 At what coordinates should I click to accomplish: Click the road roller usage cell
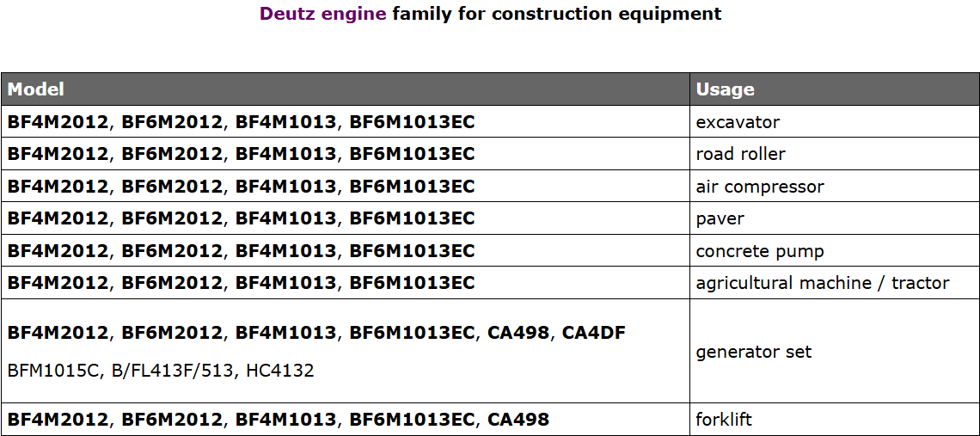pyautogui.click(x=835, y=154)
